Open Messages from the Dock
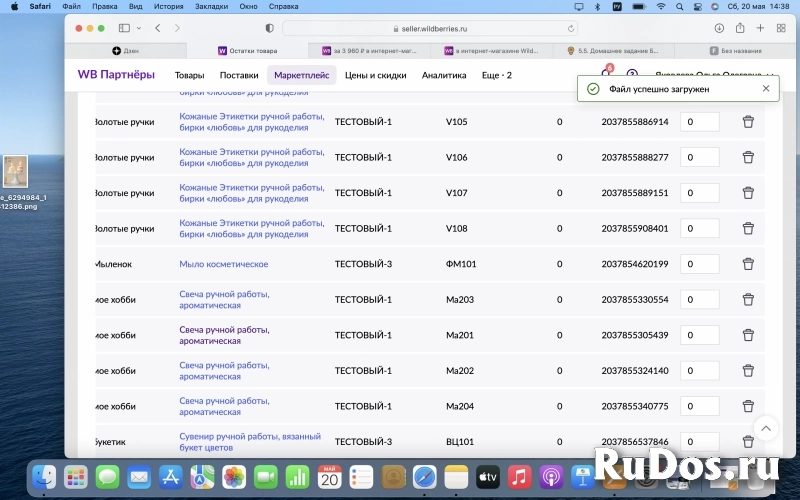 click(107, 478)
